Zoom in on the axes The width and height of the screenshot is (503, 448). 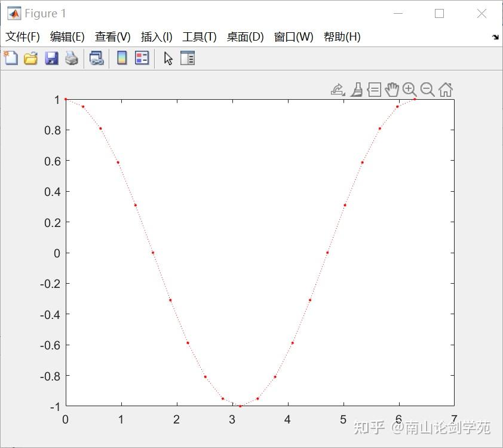click(409, 90)
